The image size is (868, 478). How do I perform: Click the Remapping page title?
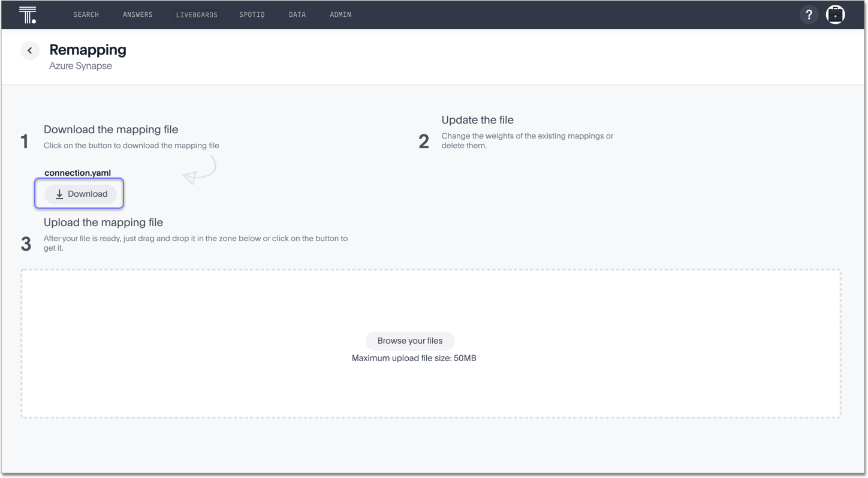point(88,50)
